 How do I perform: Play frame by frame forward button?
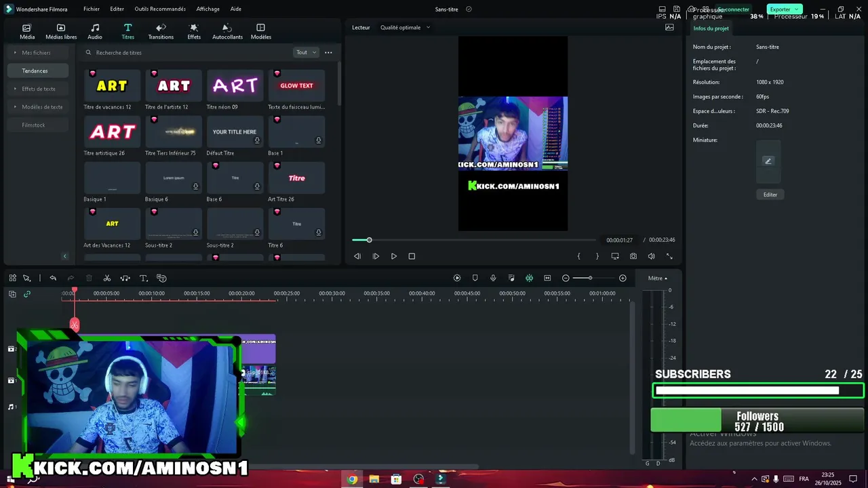click(376, 256)
